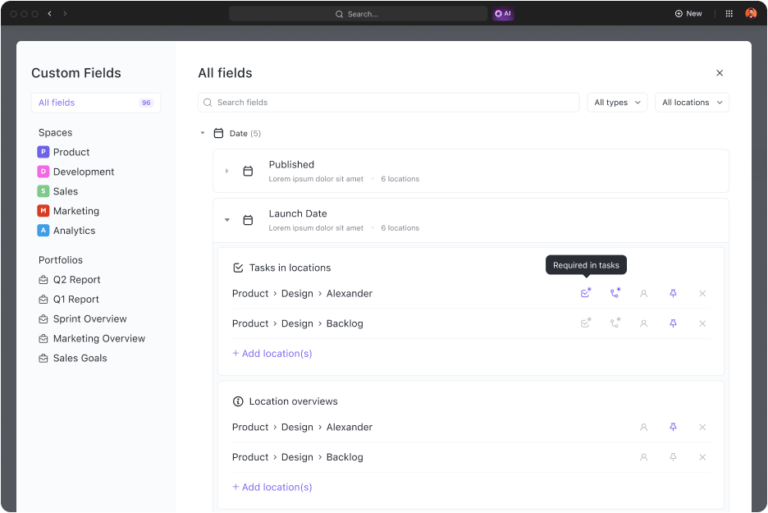Toggle pin icon in overviews Alexander row
This screenshot has height=513, width=768.
pyautogui.click(x=673, y=427)
